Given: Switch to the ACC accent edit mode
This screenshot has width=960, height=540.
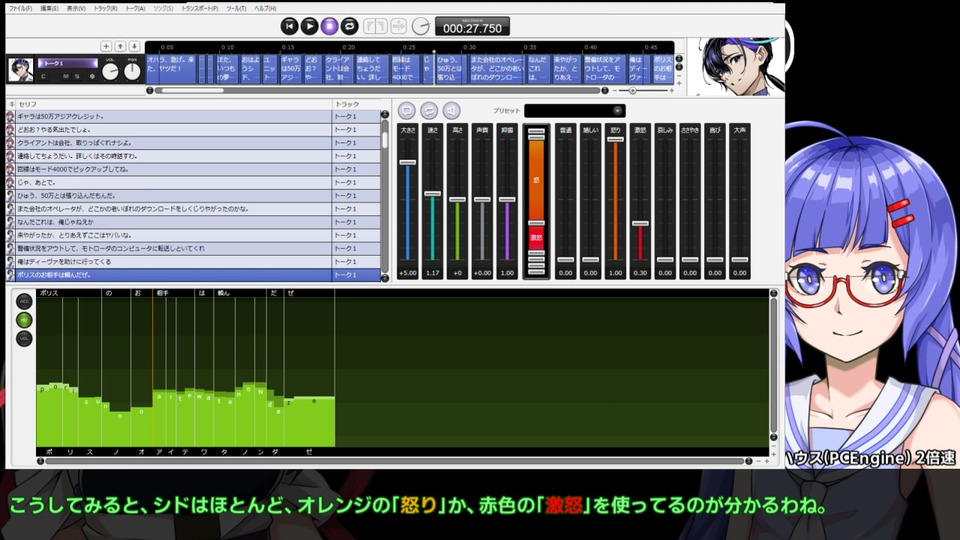Looking at the screenshot, I should tap(24, 301).
